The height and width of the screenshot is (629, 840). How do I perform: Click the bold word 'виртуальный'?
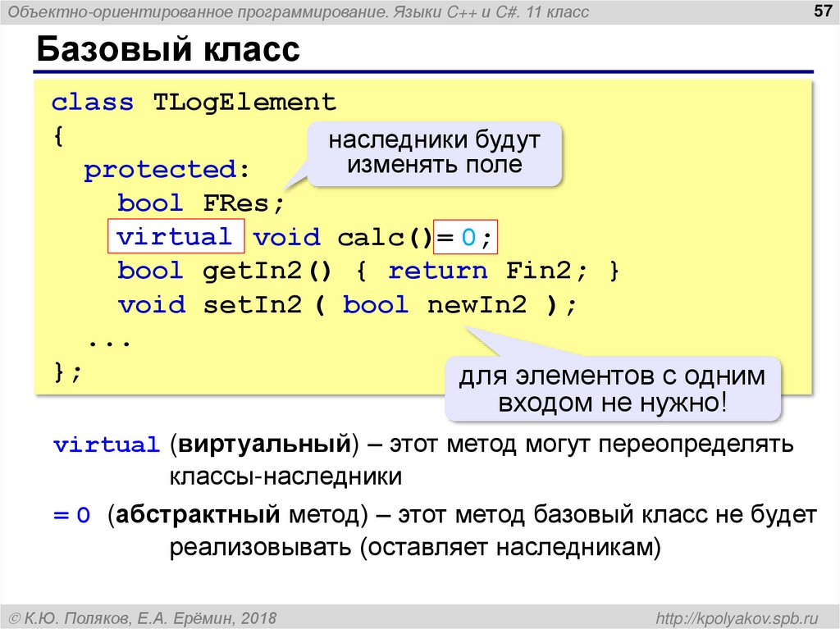264,444
